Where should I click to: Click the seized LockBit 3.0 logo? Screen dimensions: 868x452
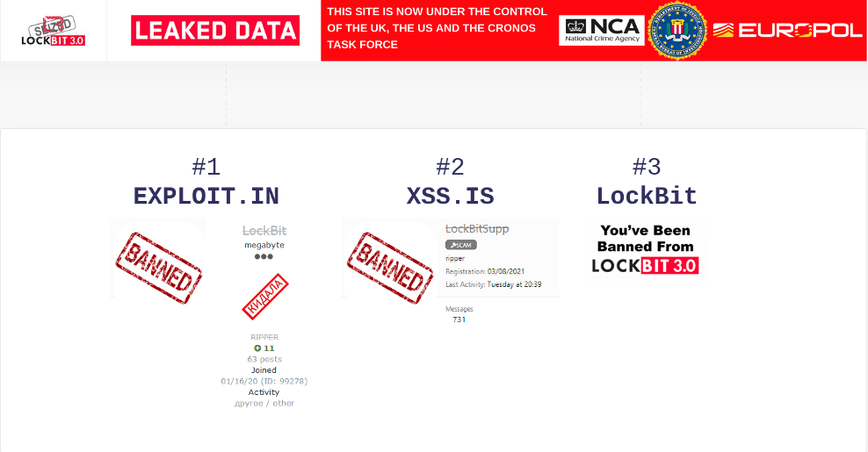pos(54,31)
